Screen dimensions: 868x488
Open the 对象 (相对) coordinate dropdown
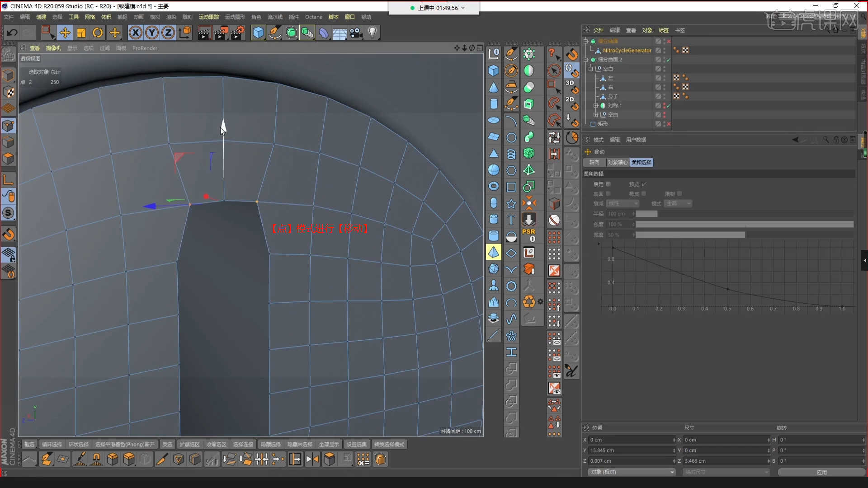[632, 472]
